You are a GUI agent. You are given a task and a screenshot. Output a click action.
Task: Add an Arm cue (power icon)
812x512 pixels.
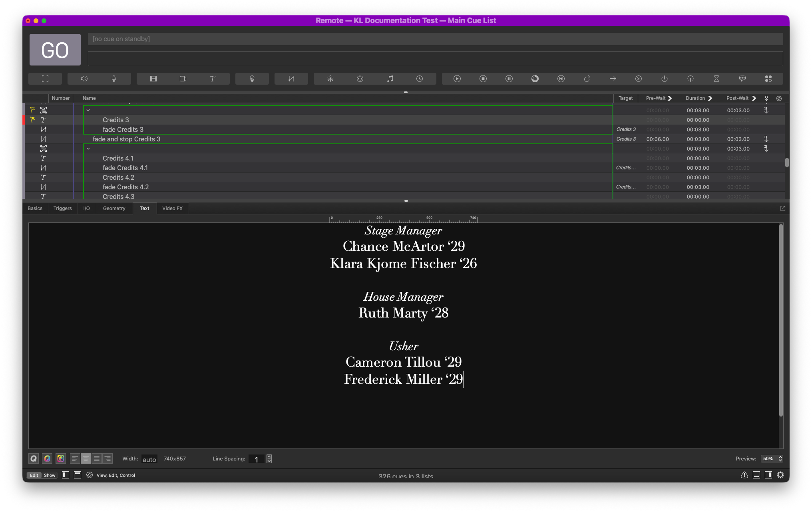click(x=665, y=79)
